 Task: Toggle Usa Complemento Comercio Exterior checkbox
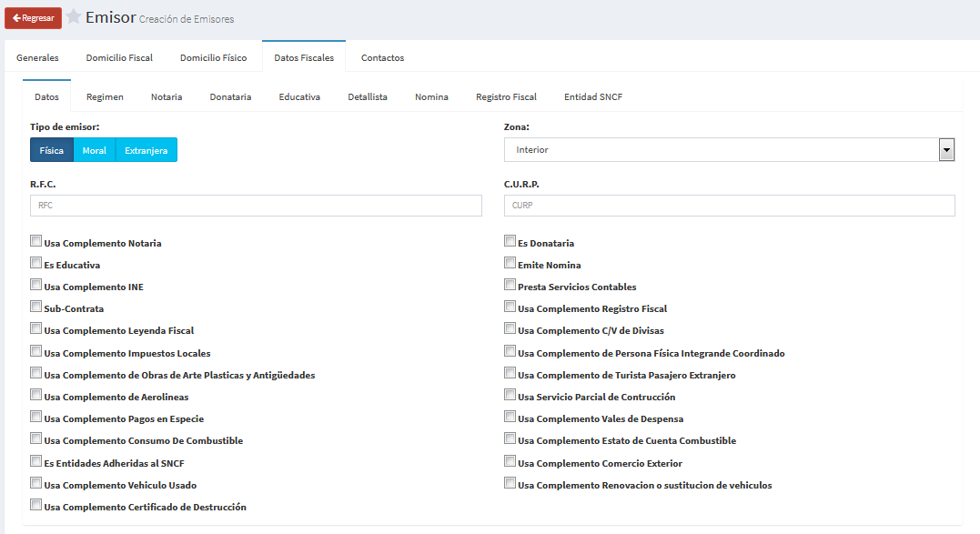pos(510,462)
